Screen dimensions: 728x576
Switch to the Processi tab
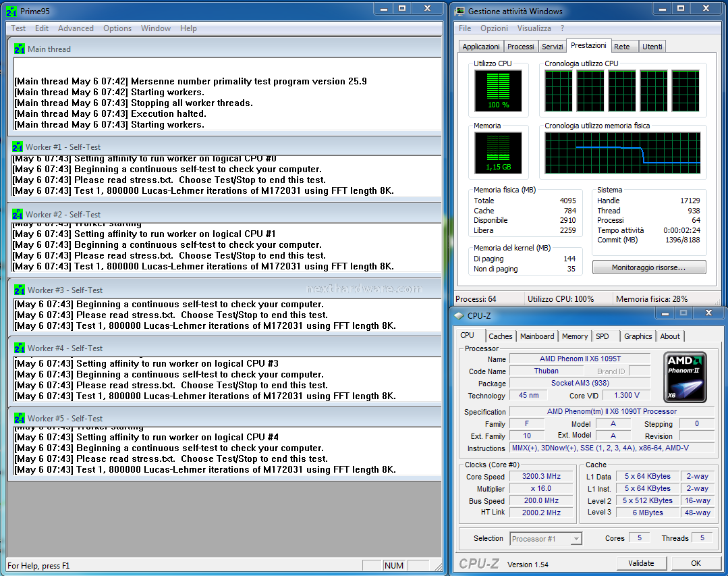(x=520, y=47)
